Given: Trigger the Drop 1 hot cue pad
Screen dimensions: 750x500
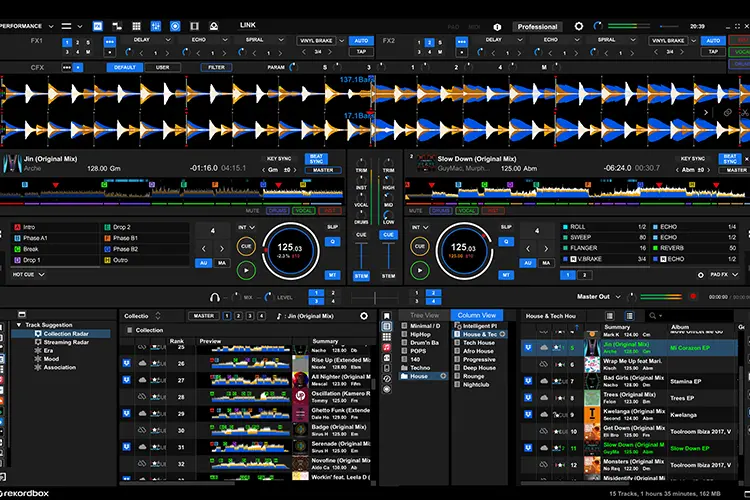Looking at the screenshot, I should pyautogui.click(x=55, y=260).
